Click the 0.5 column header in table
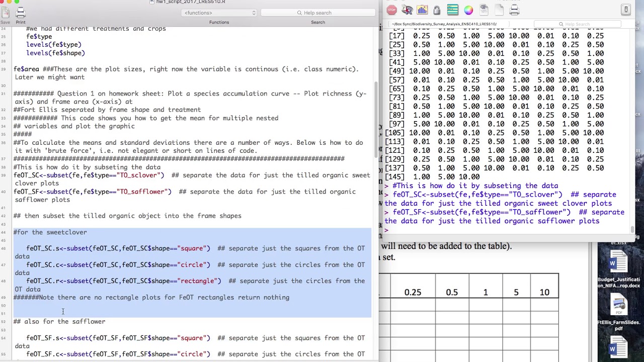Screen dimensions: 644x362 coord(452,292)
